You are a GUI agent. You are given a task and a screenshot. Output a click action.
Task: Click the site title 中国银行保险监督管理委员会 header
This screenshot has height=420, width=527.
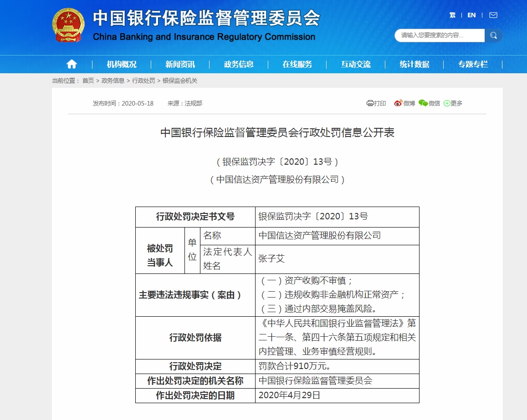click(x=206, y=18)
